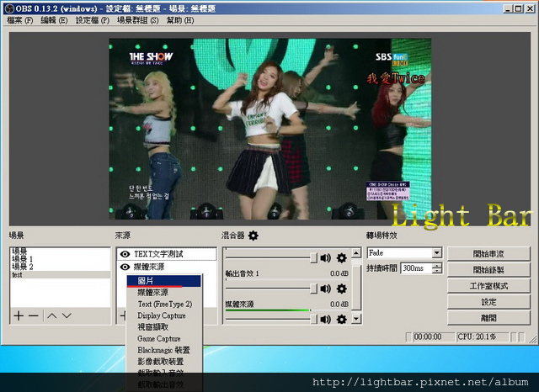Mute the topmost mixer channel speaker

pyautogui.click(x=325, y=257)
